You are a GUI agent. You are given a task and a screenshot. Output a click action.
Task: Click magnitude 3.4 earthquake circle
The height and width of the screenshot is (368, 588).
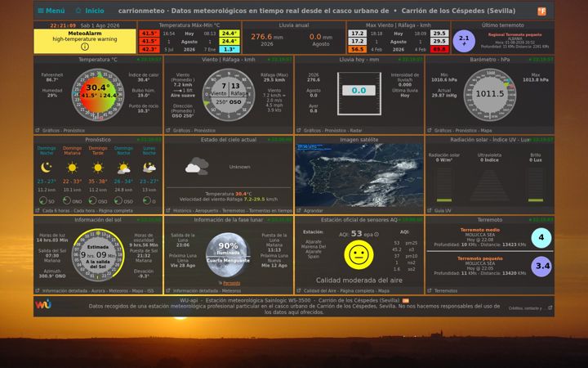pos(541,267)
